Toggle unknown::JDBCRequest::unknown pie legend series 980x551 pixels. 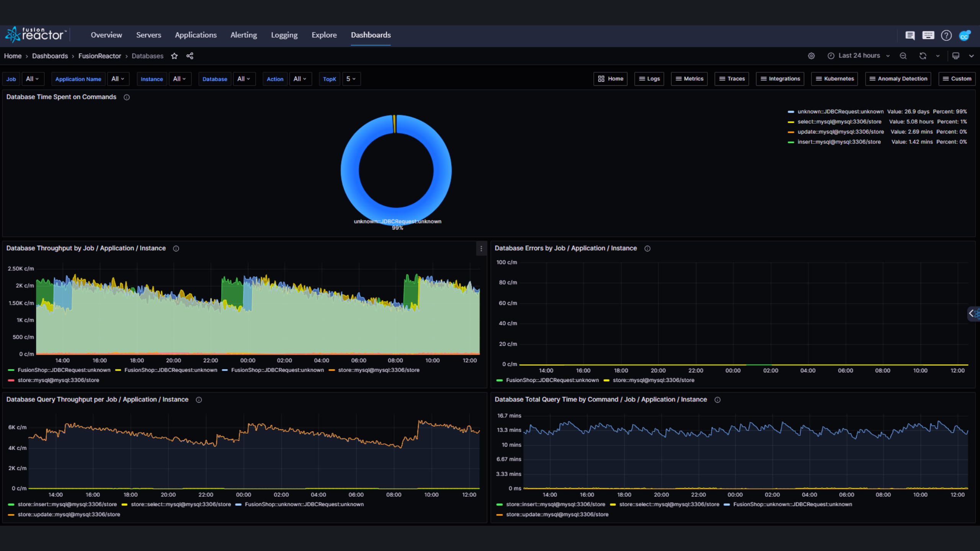(840, 112)
